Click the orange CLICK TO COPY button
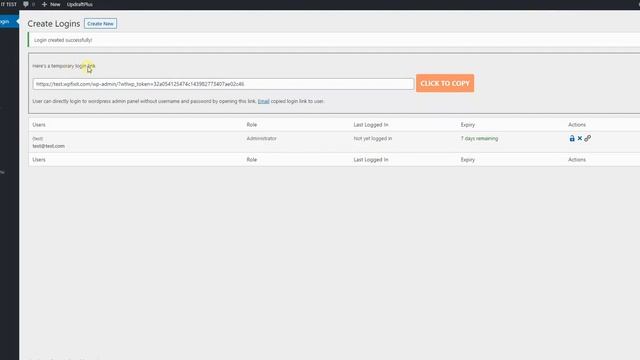Image resolution: width=640 pixels, height=360 pixels. pyautogui.click(x=445, y=83)
